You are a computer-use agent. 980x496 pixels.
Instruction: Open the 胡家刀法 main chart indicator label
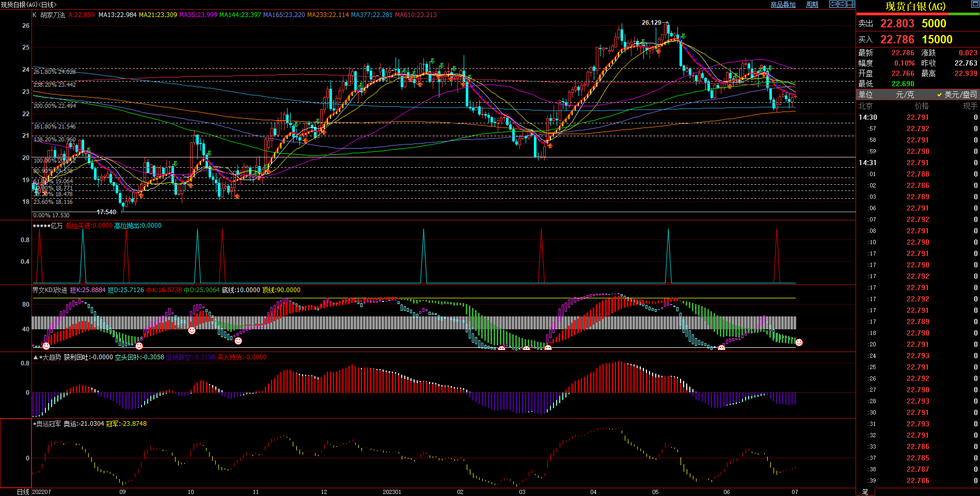(x=53, y=15)
